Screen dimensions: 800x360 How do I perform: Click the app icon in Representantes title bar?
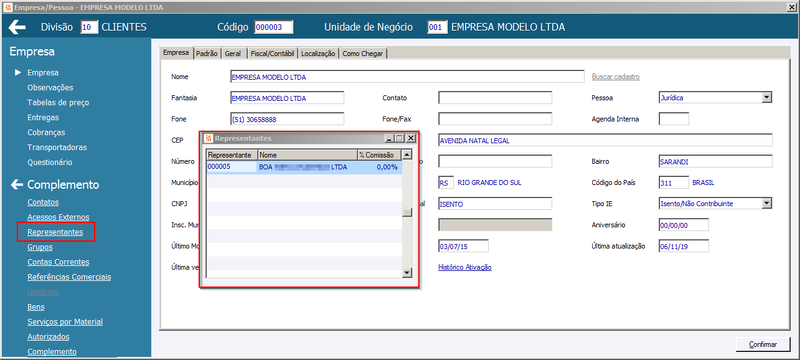(x=208, y=138)
